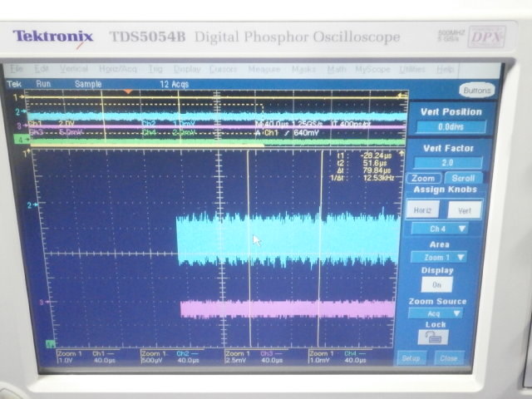532x399 pixels.
Task: Open the Cursors menu
Action: (x=223, y=69)
